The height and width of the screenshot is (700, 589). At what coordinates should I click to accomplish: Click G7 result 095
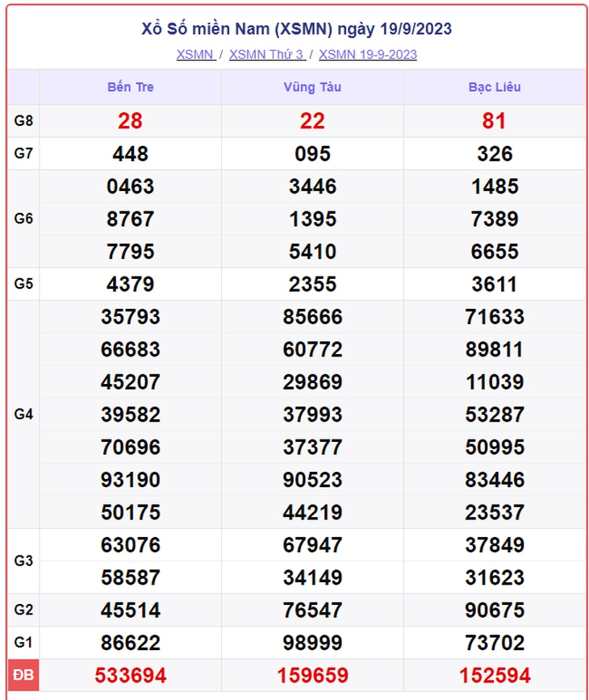pos(312,154)
